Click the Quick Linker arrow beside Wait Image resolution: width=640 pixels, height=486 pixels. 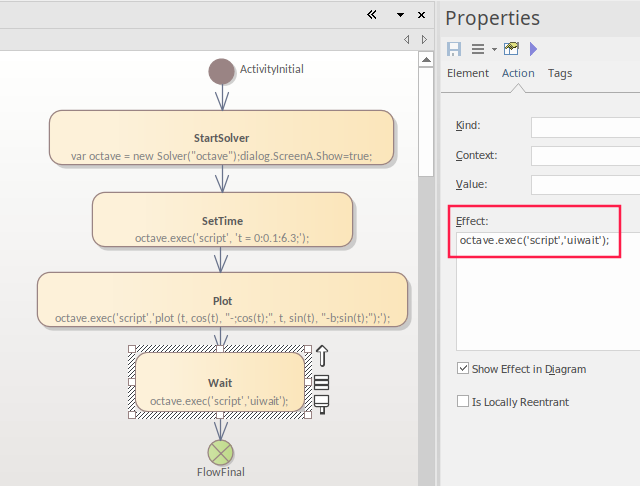coord(322,356)
